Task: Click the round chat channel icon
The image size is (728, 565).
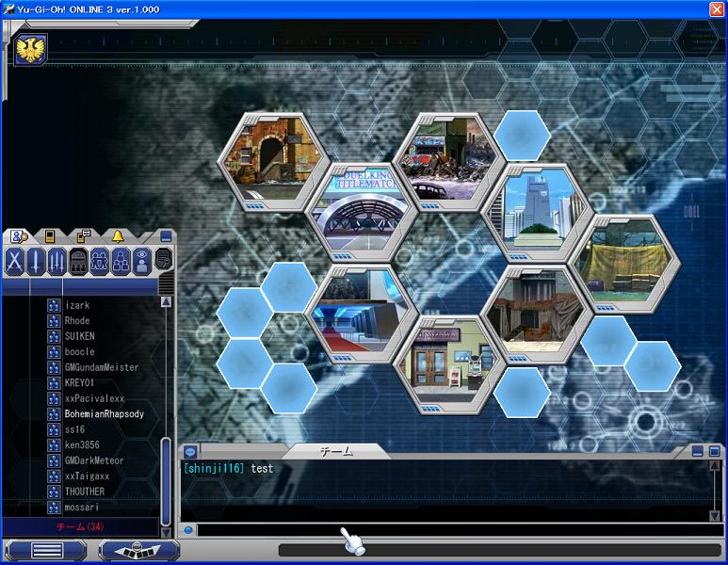Action: (188, 530)
